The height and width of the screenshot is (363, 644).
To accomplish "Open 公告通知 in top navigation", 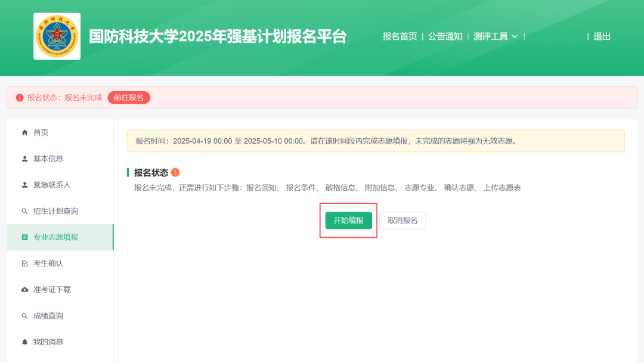I will [x=445, y=36].
